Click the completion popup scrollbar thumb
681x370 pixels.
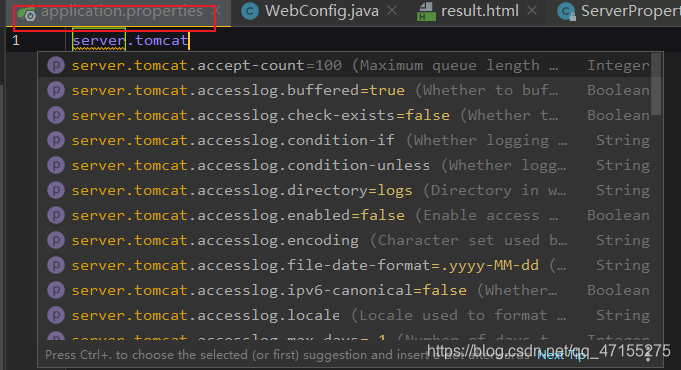point(656,85)
